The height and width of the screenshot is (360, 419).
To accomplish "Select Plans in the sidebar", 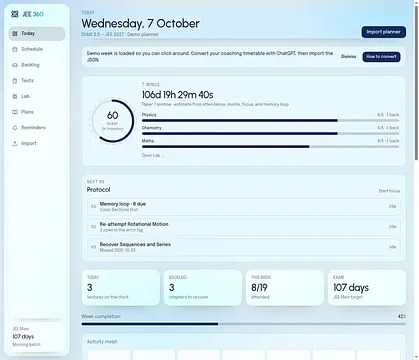I will coord(37,112).
